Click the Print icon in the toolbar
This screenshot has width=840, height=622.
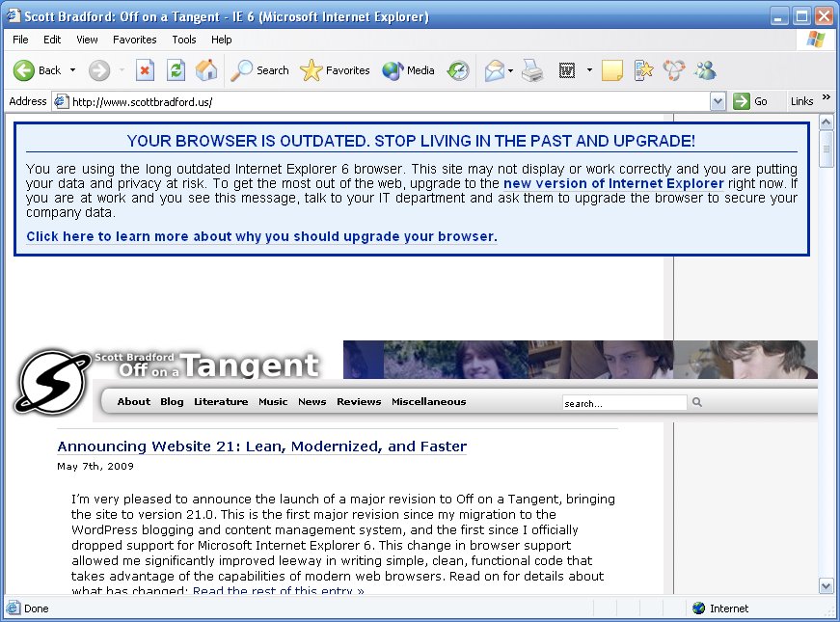pos(532,70)
